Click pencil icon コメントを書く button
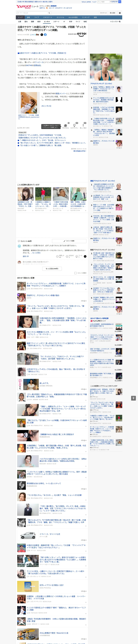 [69, 241]
